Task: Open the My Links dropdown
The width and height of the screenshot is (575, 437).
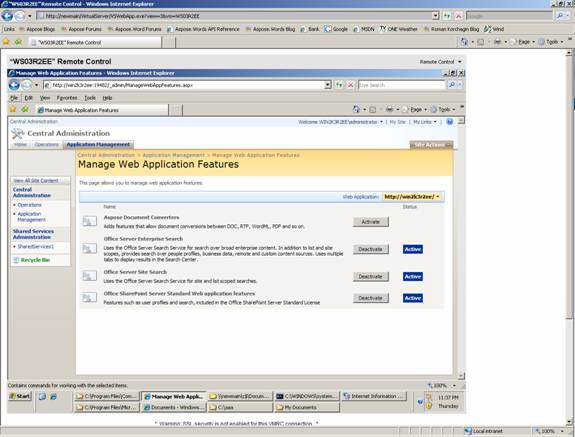Action: [425, 122]
